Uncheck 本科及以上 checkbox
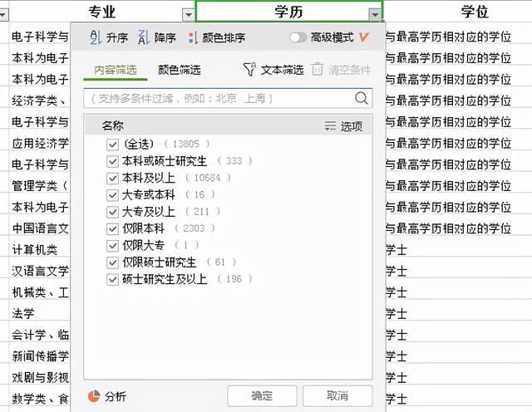Image resolution: width=532 pixels, height=412 pixels. (x=112, y=179)
